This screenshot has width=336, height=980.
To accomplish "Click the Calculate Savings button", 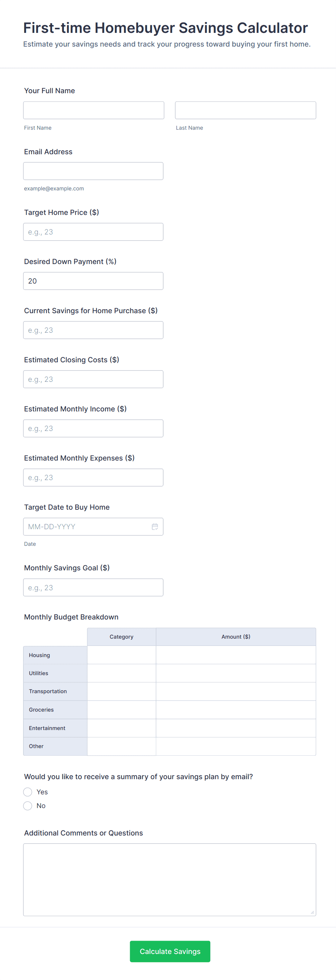I will pyautogui.click(x=170, y=951).
